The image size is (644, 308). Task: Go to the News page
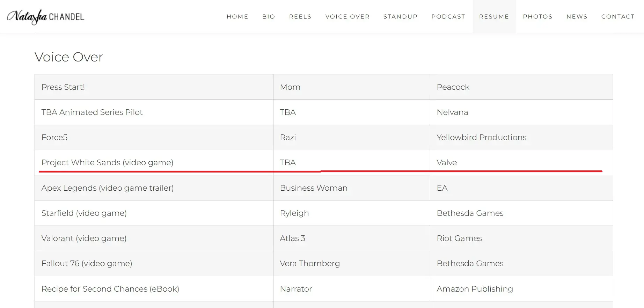click(577, 16)
